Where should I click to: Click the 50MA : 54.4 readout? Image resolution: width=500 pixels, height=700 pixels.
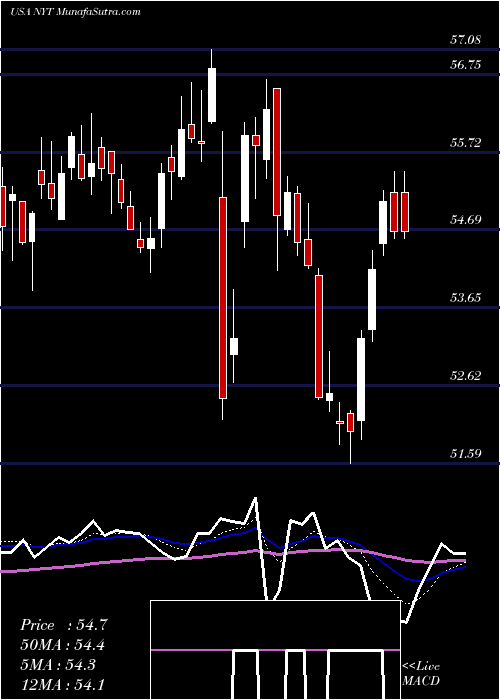tap(64, 645)
